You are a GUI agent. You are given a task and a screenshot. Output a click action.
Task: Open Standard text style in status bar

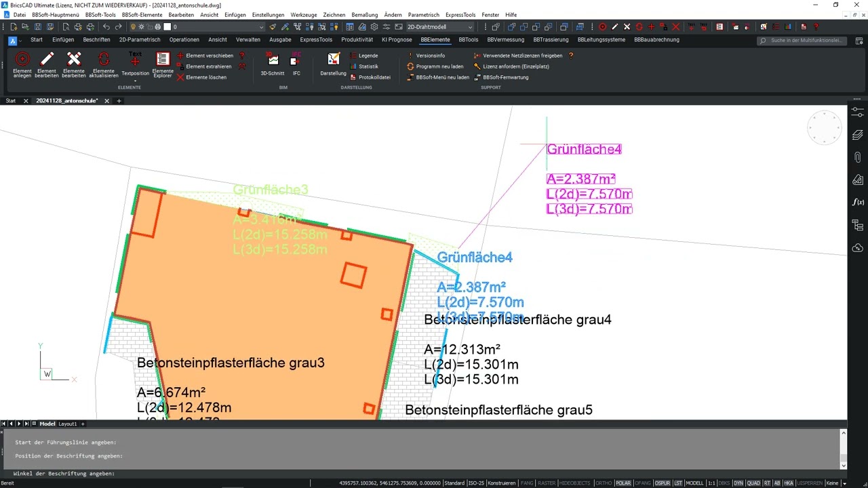click(x=454, y=483)
